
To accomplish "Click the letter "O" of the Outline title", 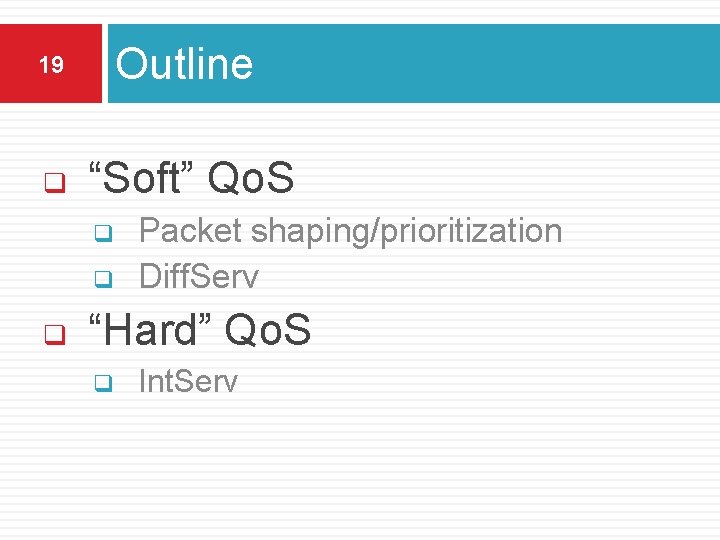I will pyautogui.click(x=131, y=63).
